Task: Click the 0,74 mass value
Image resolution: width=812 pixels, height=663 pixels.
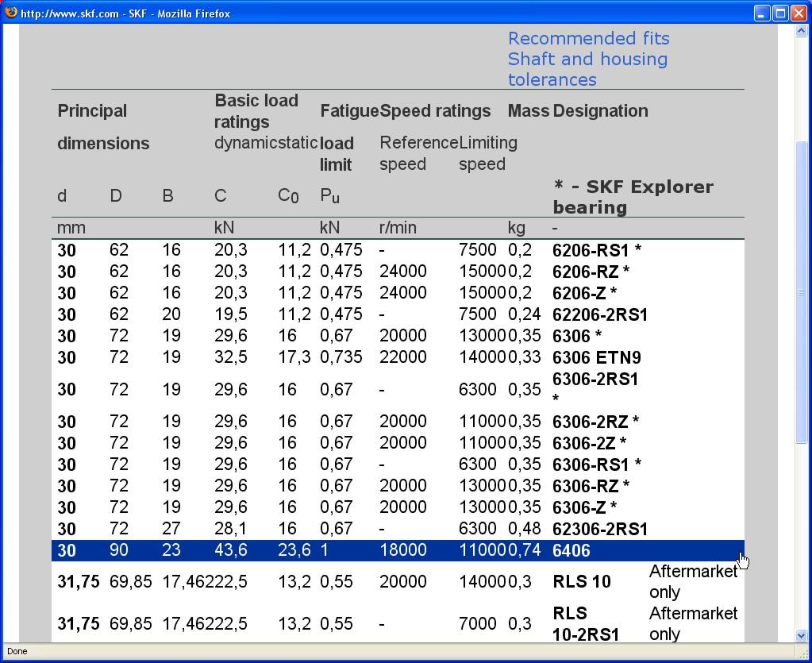Action: (x=524, y=550)
